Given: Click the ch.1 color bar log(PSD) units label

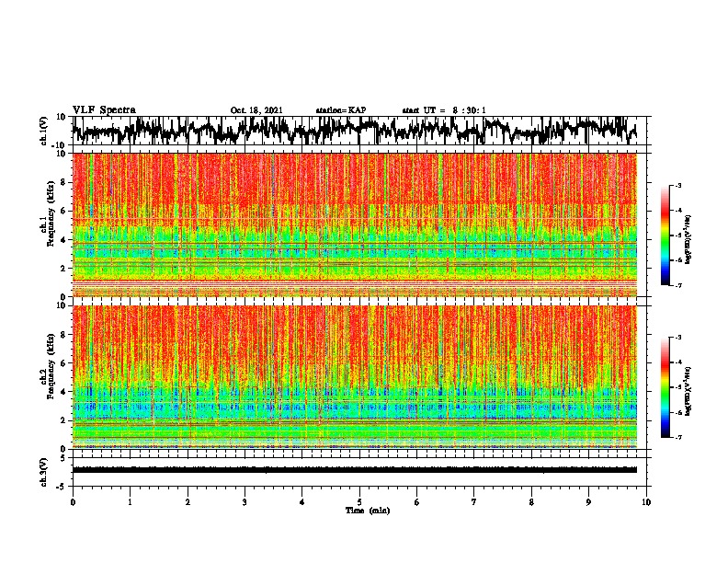Looking at the screenshot, I should (x=688, y=240).
